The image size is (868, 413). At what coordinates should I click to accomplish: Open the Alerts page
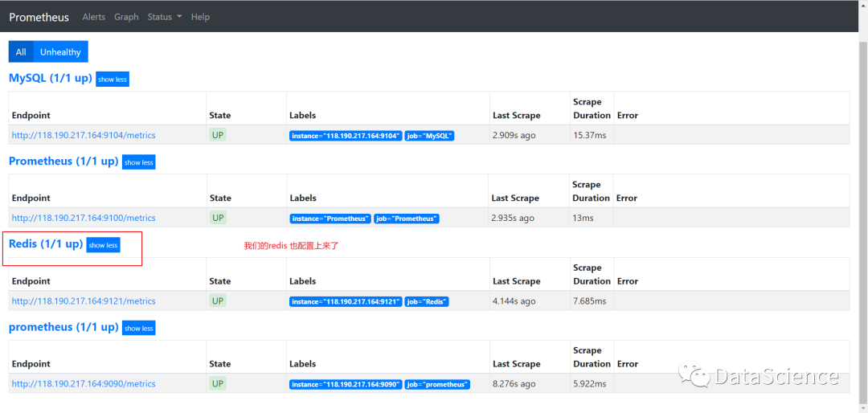[94, 17]
